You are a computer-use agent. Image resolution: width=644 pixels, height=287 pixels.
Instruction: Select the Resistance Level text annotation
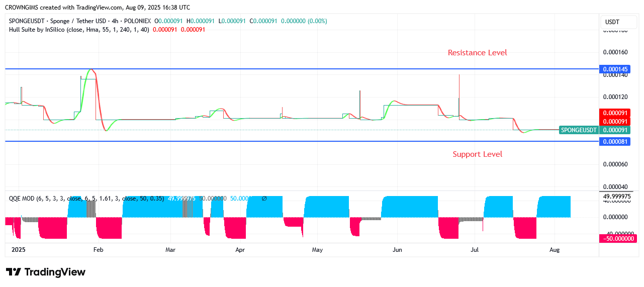coord(477,52)
